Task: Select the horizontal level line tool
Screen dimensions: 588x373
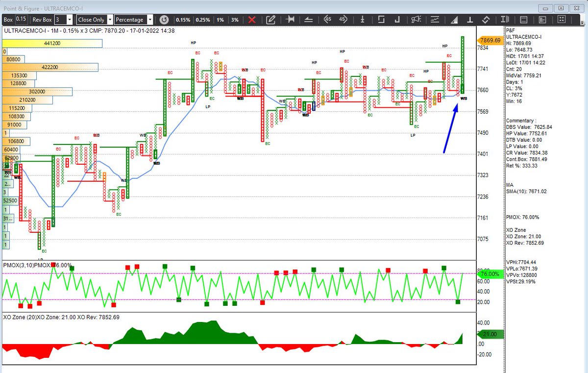Action: [309, 20]
